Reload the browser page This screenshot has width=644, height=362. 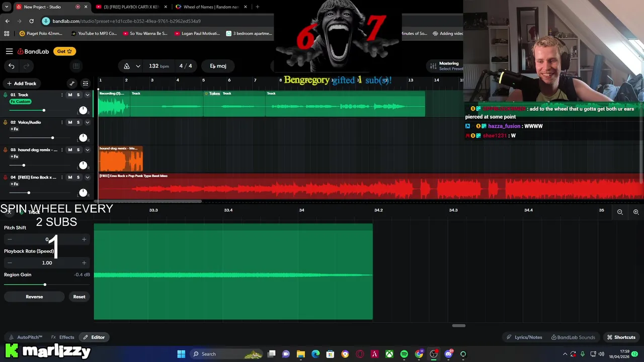pos(31,21)
